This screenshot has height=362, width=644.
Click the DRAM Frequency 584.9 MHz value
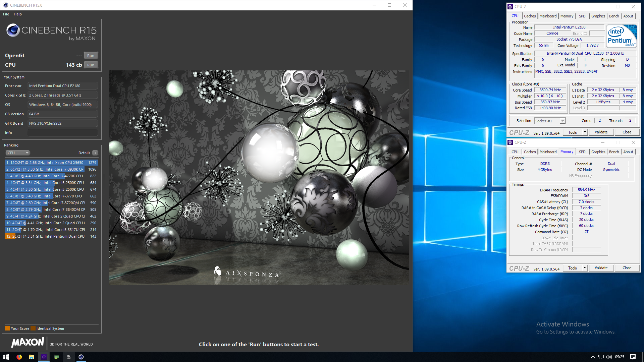click(x=586, y=190)
